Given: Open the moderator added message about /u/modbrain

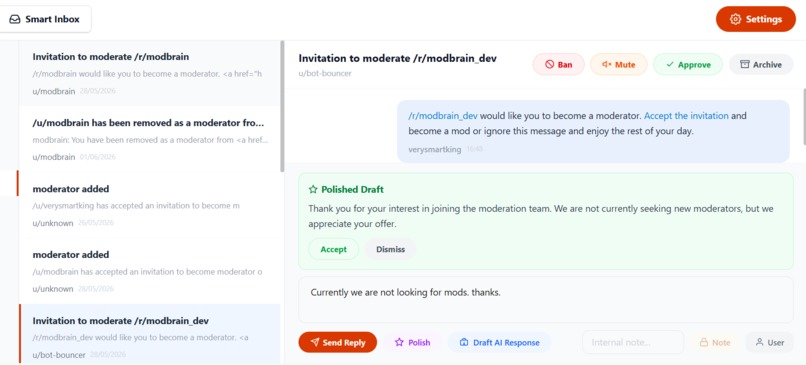Looking at the screenshot, I should pos(150,271).
